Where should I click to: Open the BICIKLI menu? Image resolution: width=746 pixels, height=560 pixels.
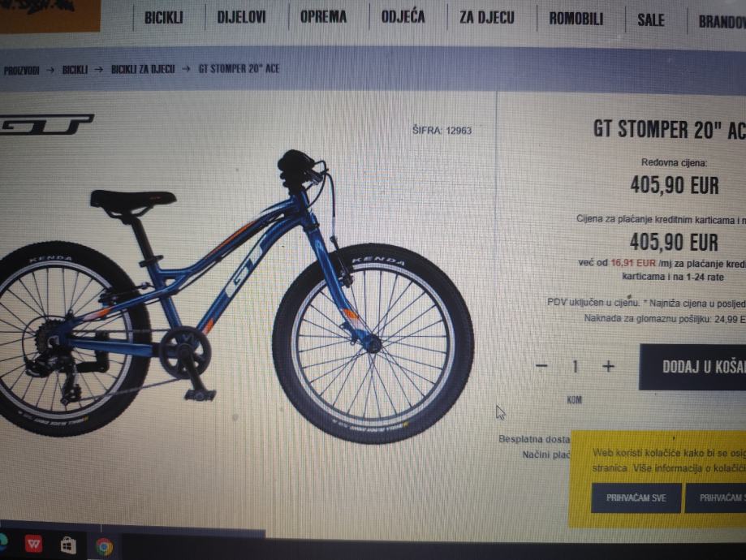click(164, 18)
